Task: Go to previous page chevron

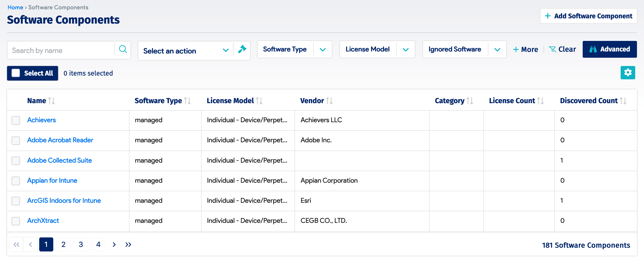Action: (x=31, y=244)
